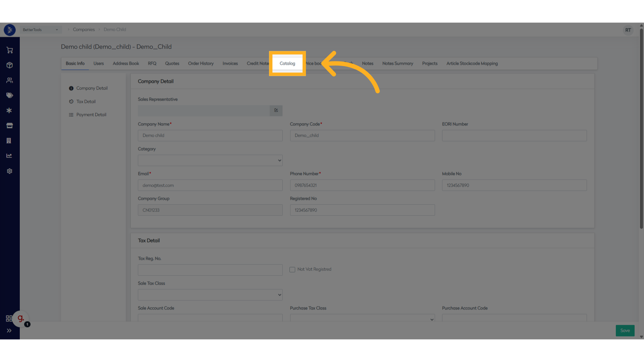This screenshot has height=362, width=644.
Task: Check the Not Vat Registred checkbox
Action: point(292,269)
